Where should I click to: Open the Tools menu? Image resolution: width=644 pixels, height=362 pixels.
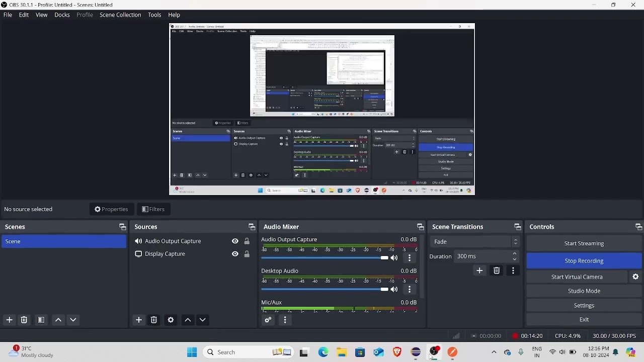(x=154, y=15)
